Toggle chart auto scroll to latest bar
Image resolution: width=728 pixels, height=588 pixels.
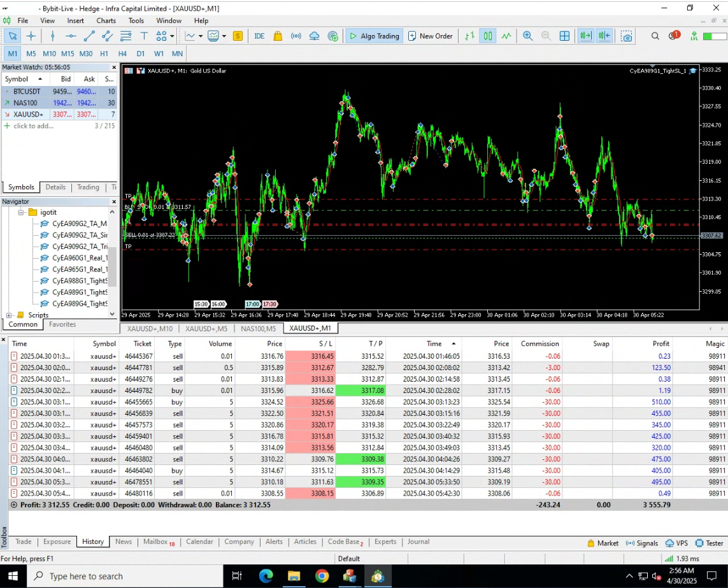point(586,36)
